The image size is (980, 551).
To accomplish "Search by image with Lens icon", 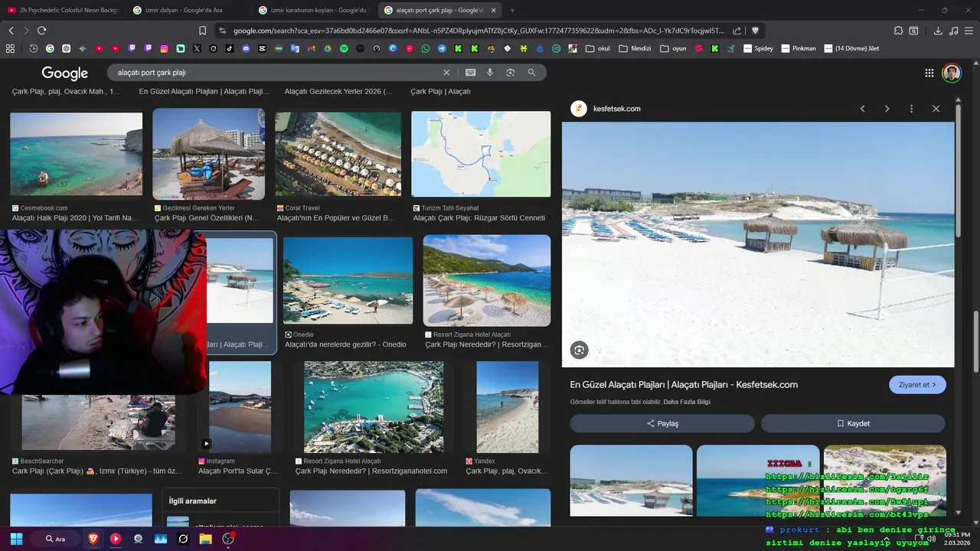I will tap(510, 73).
